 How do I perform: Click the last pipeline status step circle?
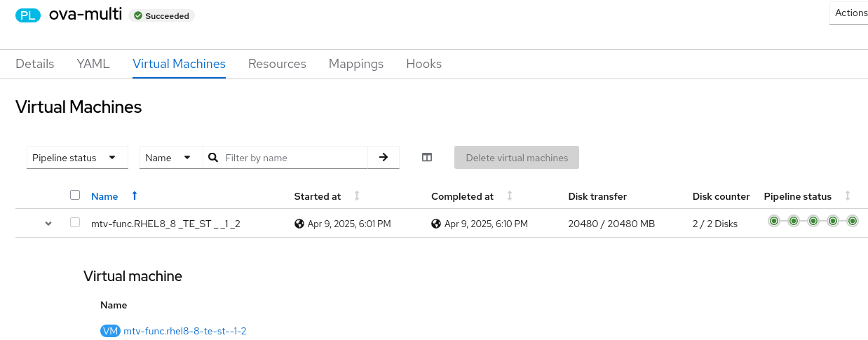[x=853, y=221]
